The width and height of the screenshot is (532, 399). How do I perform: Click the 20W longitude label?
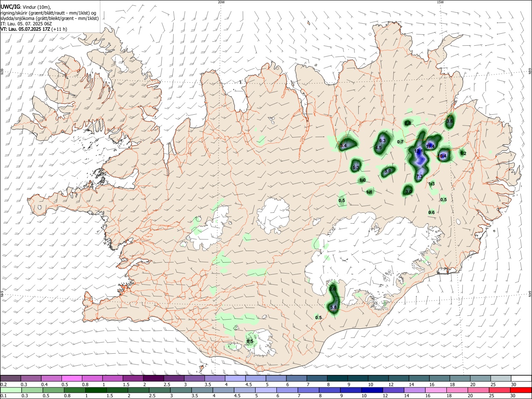[x=221, y=2]
